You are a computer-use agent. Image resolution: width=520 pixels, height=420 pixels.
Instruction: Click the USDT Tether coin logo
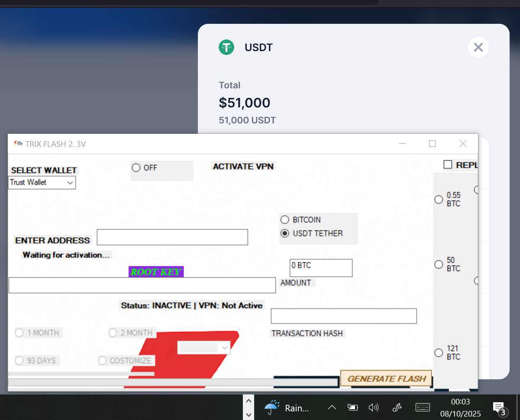(226, 47)
